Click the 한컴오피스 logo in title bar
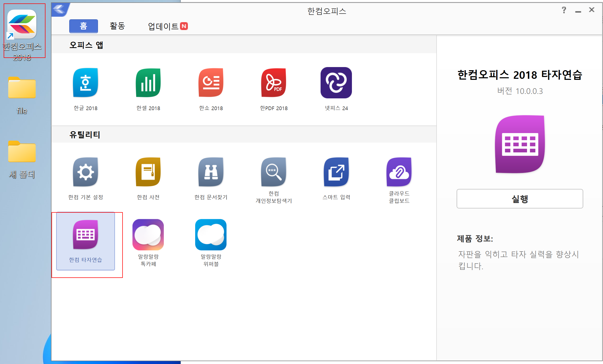 (61, 10)
